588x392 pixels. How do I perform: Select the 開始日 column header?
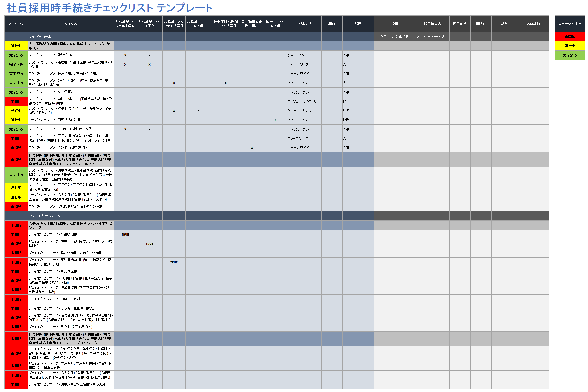pos(481,24)
